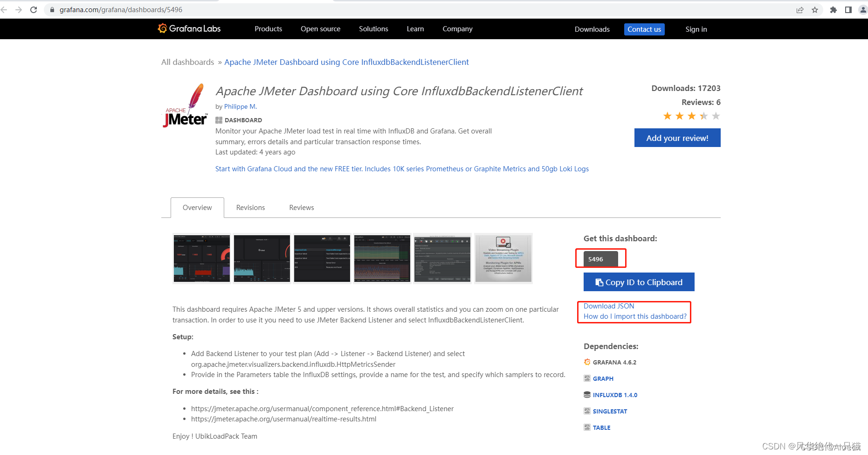The image size is (868, 455).
Task: Click the Downloads: 17203 text
Action: pos(686,88)
